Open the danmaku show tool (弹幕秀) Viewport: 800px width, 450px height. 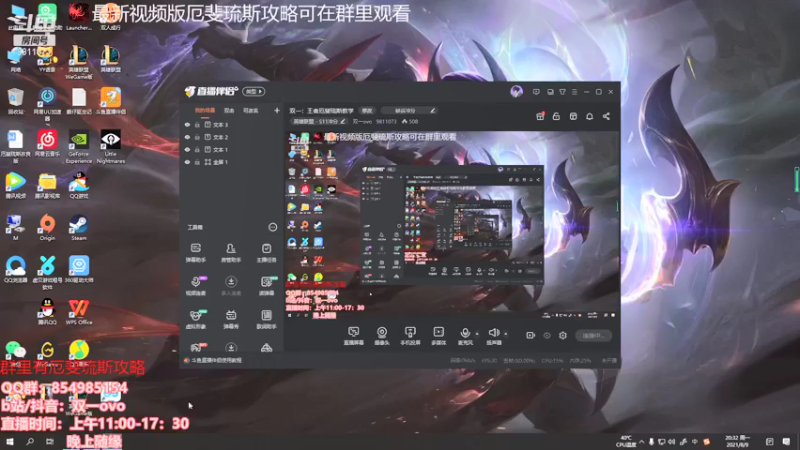tap(231, 319)
